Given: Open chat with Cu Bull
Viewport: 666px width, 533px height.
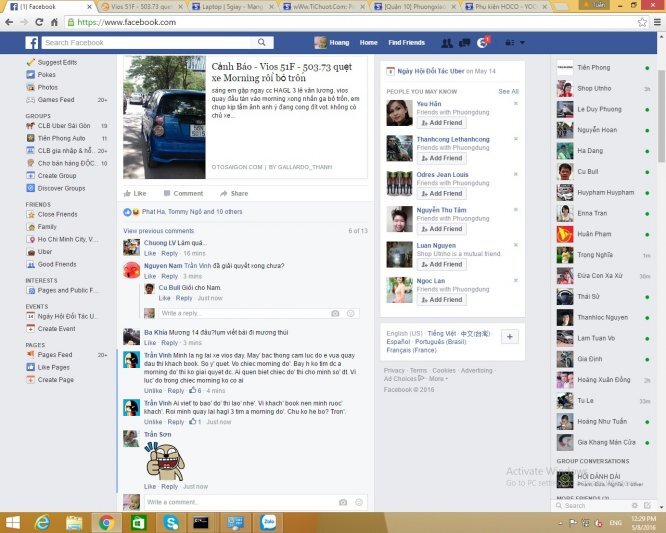Looking at the screenshot, I should 603,172.
